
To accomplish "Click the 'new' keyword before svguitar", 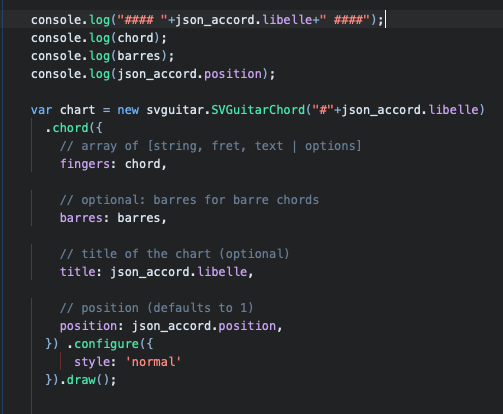I will [128, 110].
